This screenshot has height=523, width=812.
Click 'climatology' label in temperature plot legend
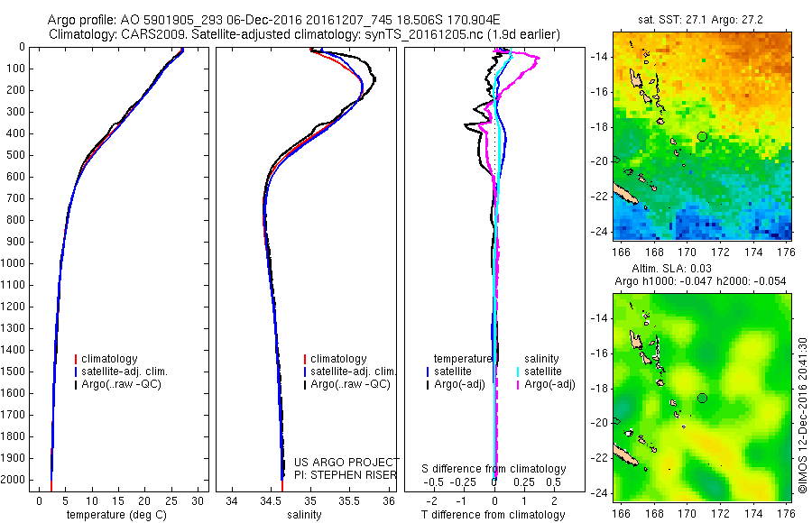coord(109,359)
